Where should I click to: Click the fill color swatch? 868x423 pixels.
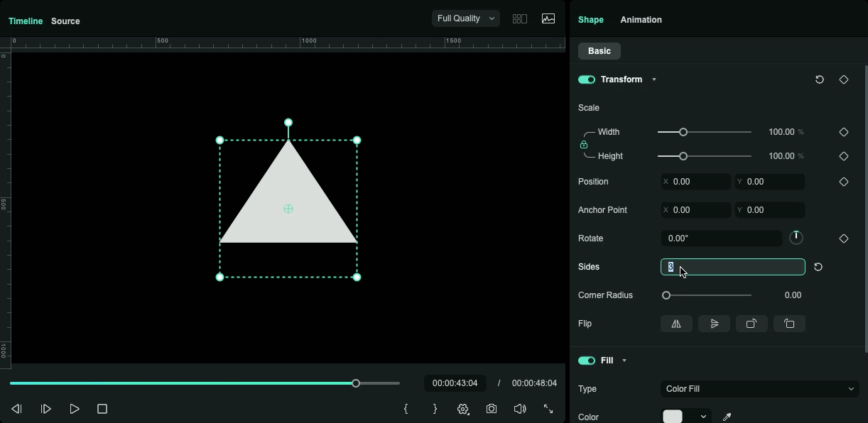[673, 417]
